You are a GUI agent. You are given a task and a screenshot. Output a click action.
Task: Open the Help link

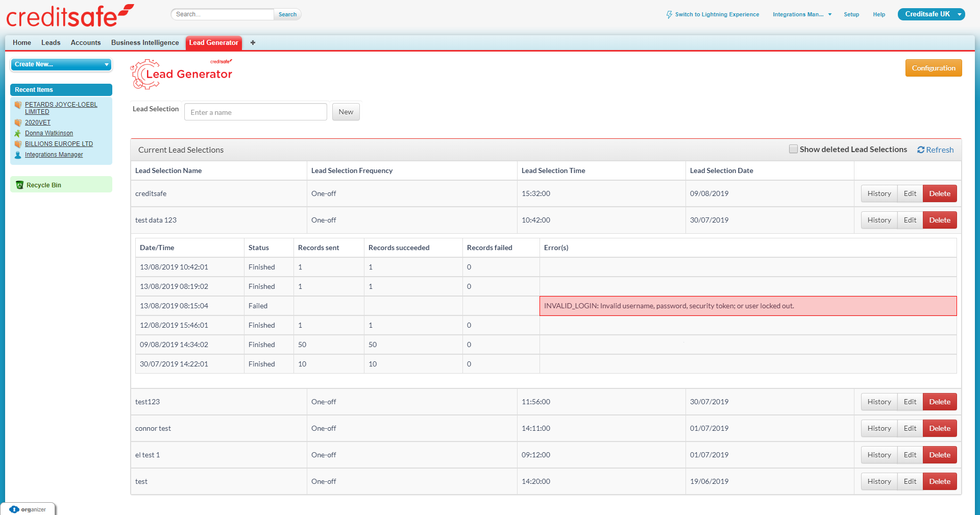click(x=879, y=15)
